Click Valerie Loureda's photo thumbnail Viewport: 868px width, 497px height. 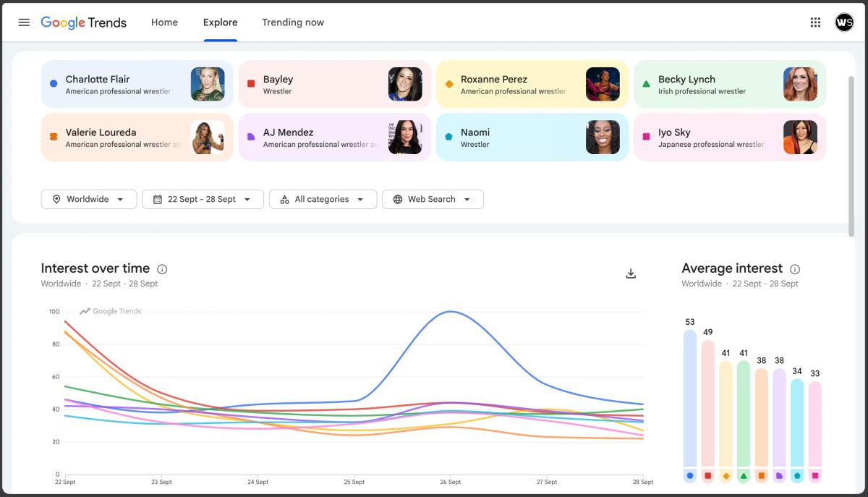click(208, 137)
